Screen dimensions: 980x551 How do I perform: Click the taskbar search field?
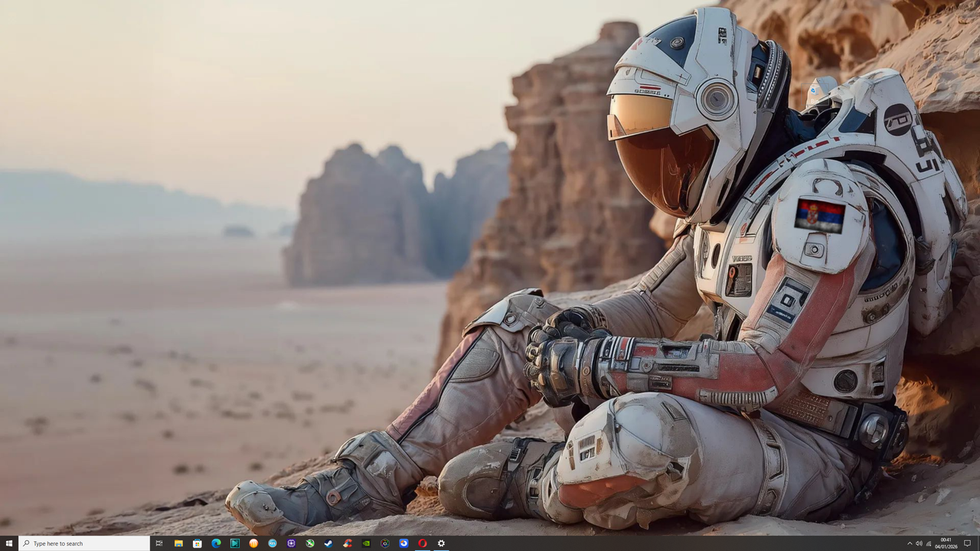84,543
